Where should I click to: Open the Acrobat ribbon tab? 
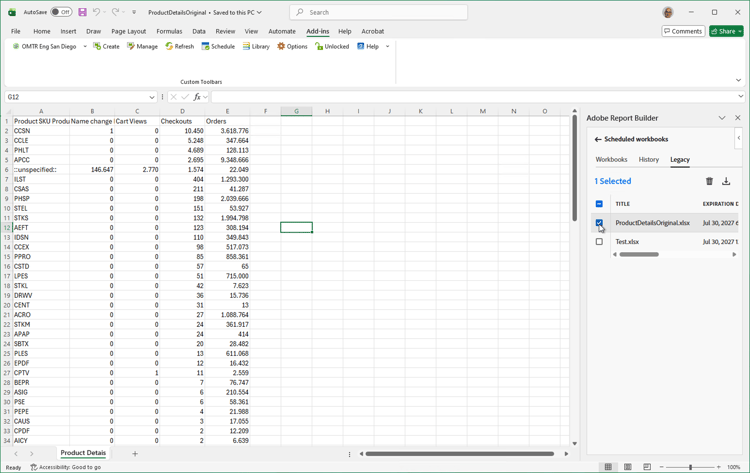(x=373, y=31)
